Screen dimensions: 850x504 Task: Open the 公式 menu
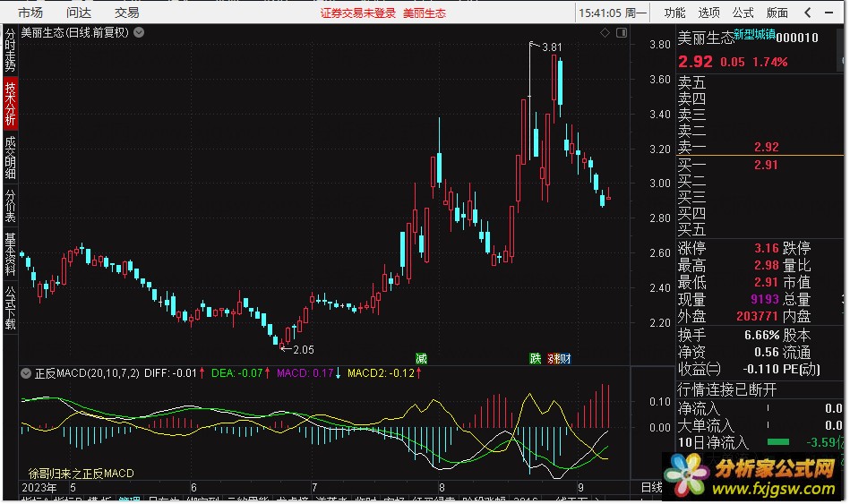tap(743, 13)
